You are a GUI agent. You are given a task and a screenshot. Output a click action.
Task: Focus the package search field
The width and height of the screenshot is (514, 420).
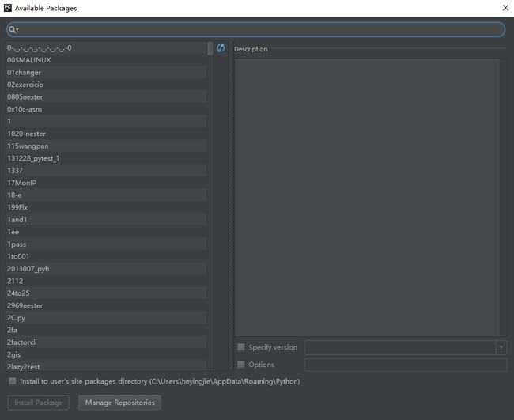[x=255, y=30]
